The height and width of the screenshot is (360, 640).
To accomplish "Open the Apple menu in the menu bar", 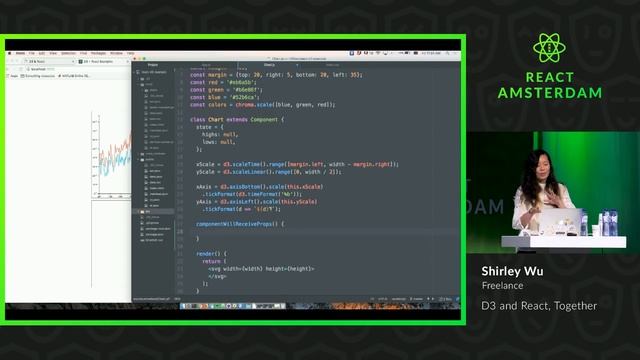I will click(10, 53).
